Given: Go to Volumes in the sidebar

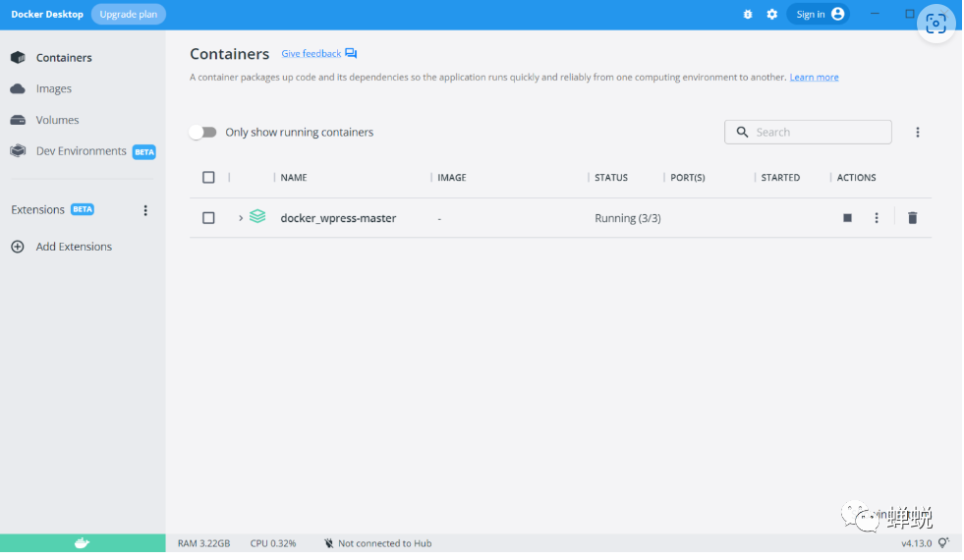Looking at the screenshot, I should [57, 120].
